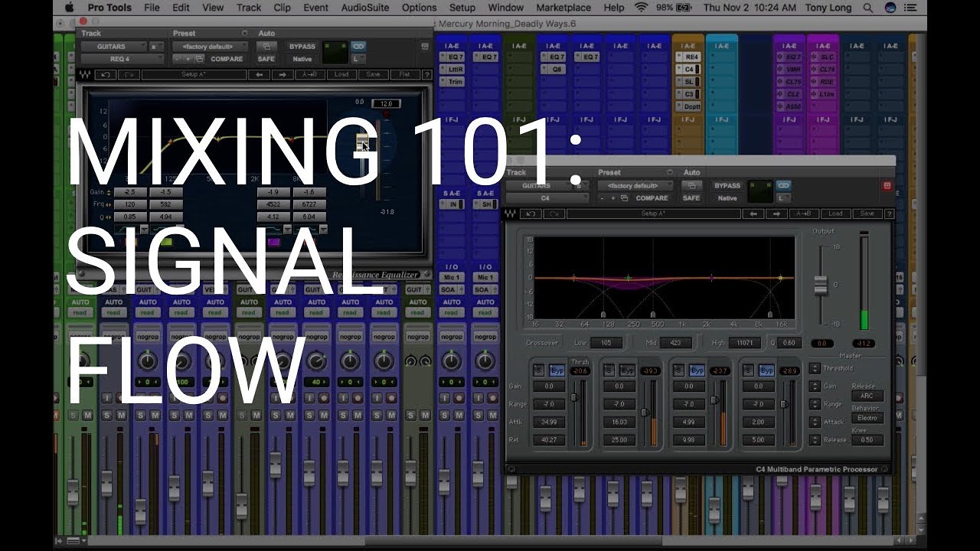Load next preset in C4 window
The width and height of the screenshot is (980, 551).
[x=777, y=214]
